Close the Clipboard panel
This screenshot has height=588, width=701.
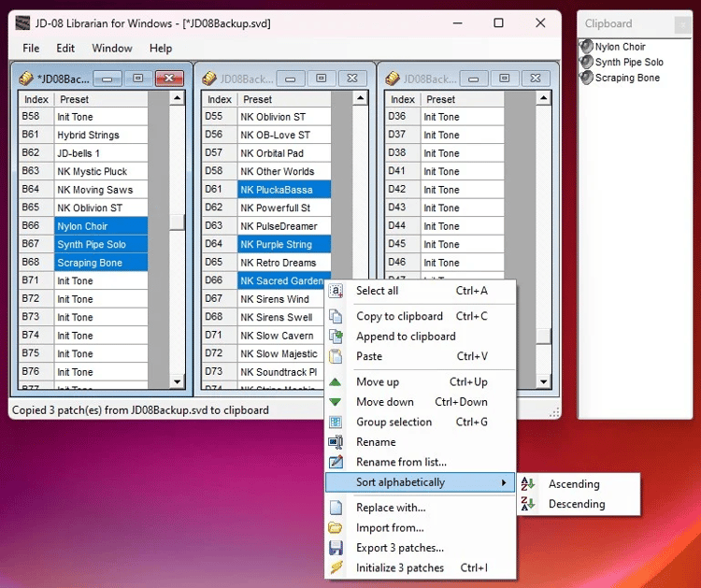tap(682, 24)
